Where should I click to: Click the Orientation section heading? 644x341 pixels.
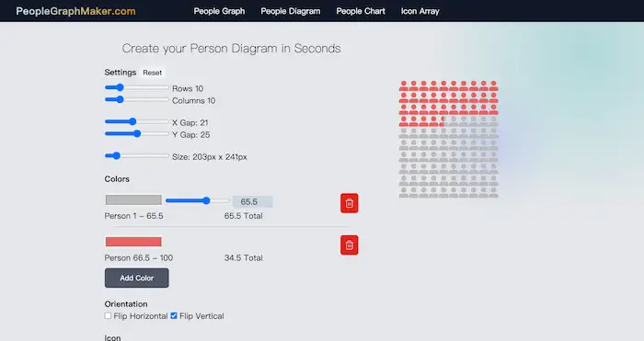tap(126, 304)
